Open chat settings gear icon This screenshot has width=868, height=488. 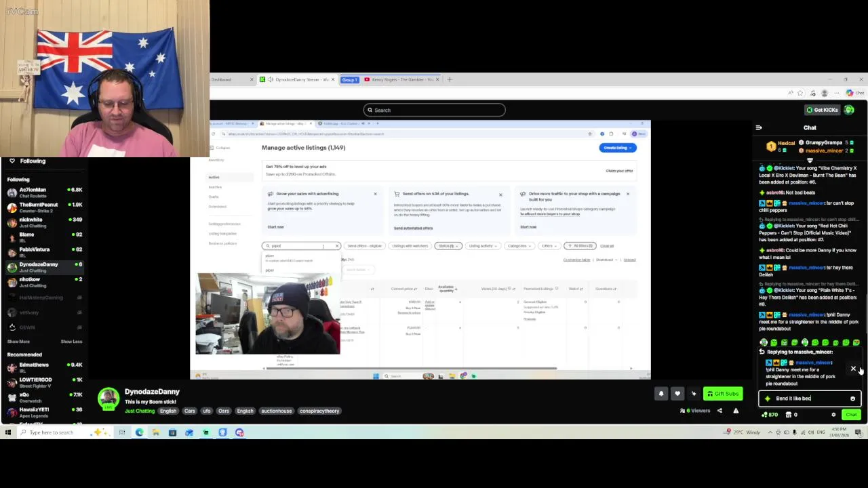834,415
